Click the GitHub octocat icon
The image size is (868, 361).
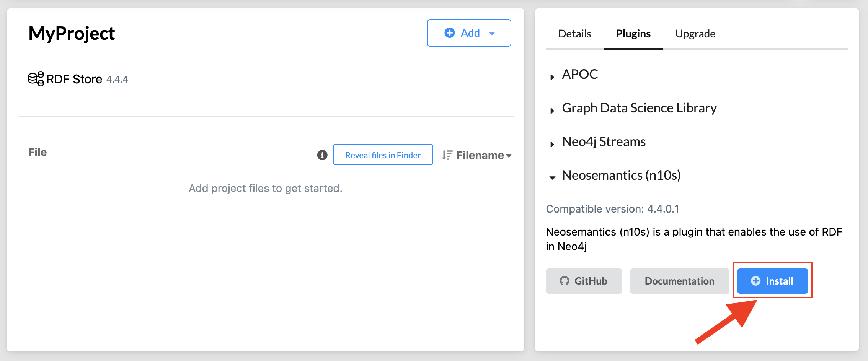point(565,281)
